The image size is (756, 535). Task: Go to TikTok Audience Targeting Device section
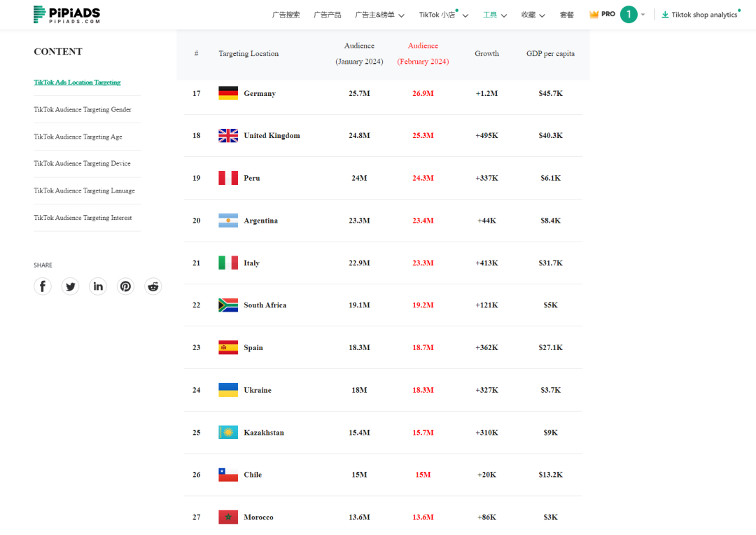[82, 164]
